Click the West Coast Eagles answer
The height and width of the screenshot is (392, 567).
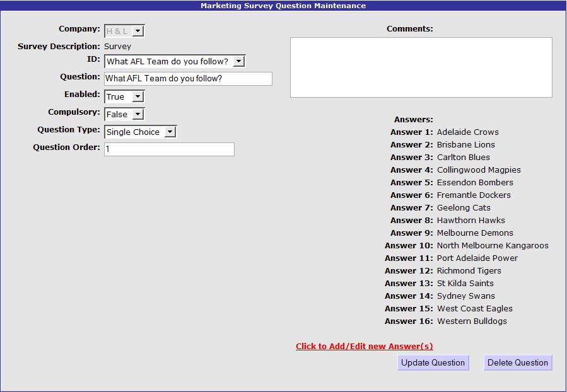pyautogui.click(x=475, y=309)
